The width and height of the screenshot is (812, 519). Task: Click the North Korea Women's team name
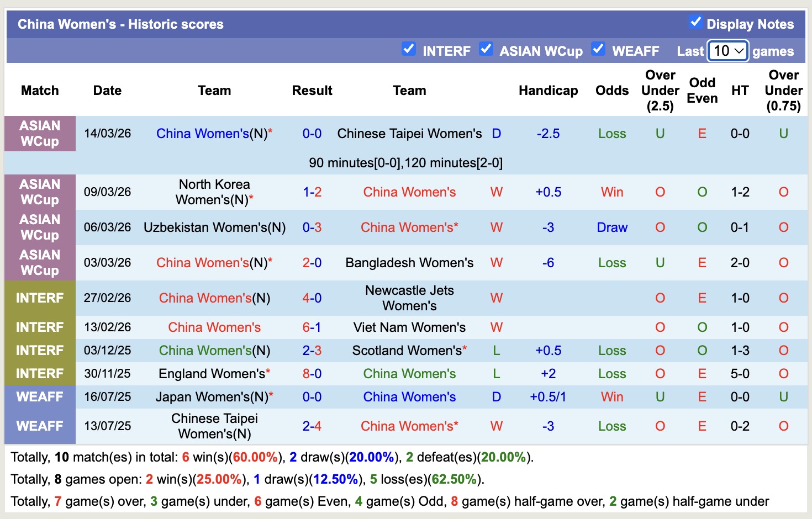tap(214, 192)
